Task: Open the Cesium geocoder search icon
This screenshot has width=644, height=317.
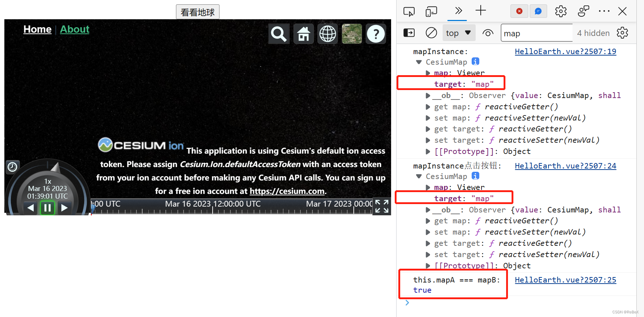Action: point(279,34)
